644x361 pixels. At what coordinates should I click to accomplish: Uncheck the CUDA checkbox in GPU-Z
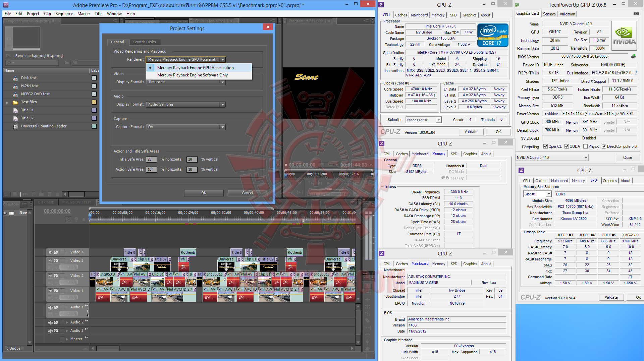(x=567, y=146)
